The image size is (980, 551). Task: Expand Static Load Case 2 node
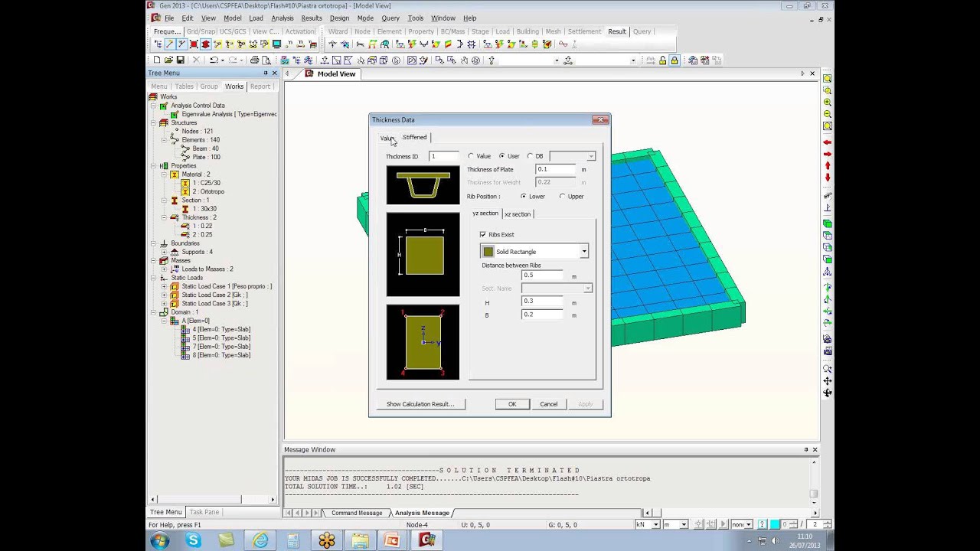point(164,295)
